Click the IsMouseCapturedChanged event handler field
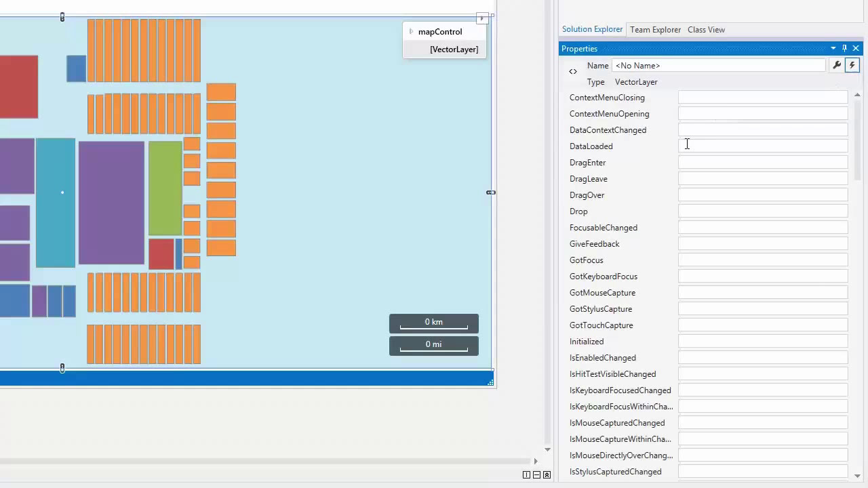The image size is (868, 488). click(763, 423)
